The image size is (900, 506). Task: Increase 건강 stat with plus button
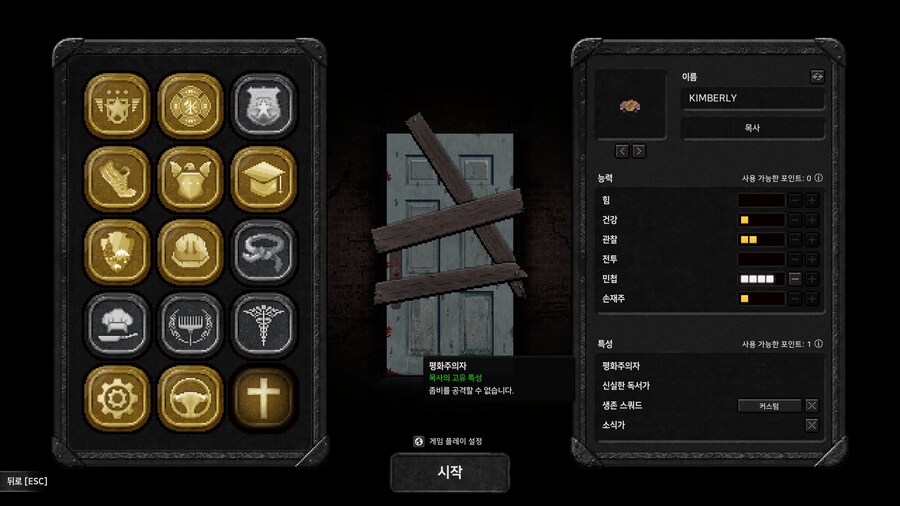[812, 220]
